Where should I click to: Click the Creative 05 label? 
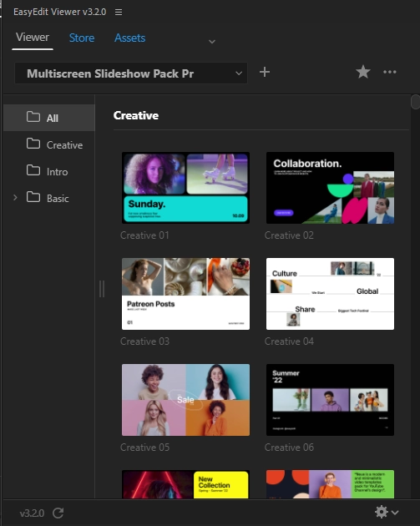144,448
